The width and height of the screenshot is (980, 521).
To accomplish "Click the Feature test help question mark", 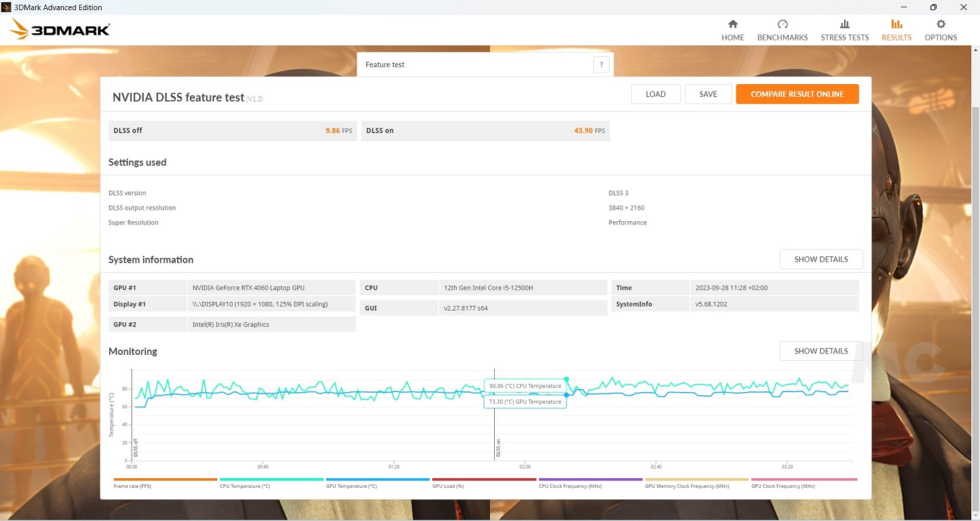I will pyautogui.click(x=601, y=65).
